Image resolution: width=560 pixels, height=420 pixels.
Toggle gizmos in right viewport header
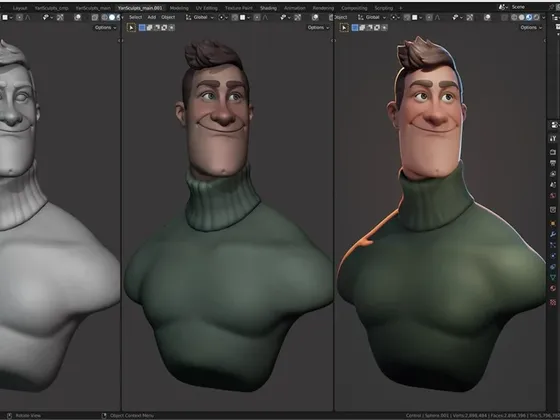coord(470,17)
